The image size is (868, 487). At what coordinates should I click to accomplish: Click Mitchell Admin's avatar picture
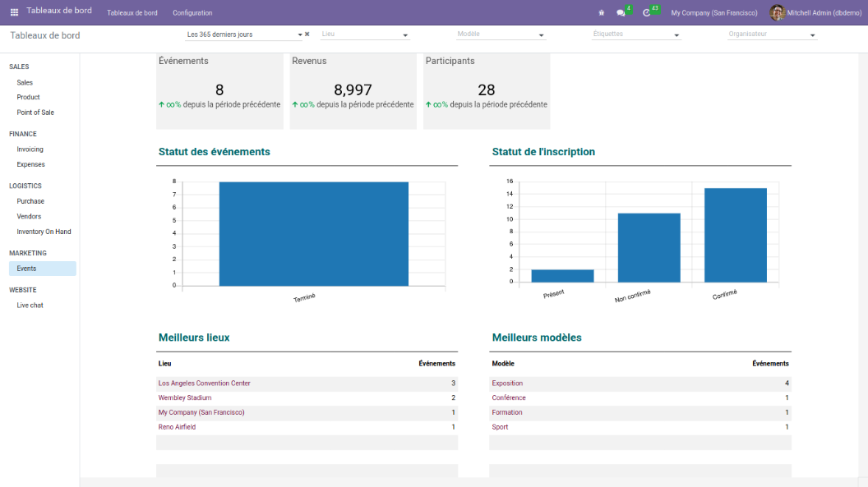pos(777,12)
